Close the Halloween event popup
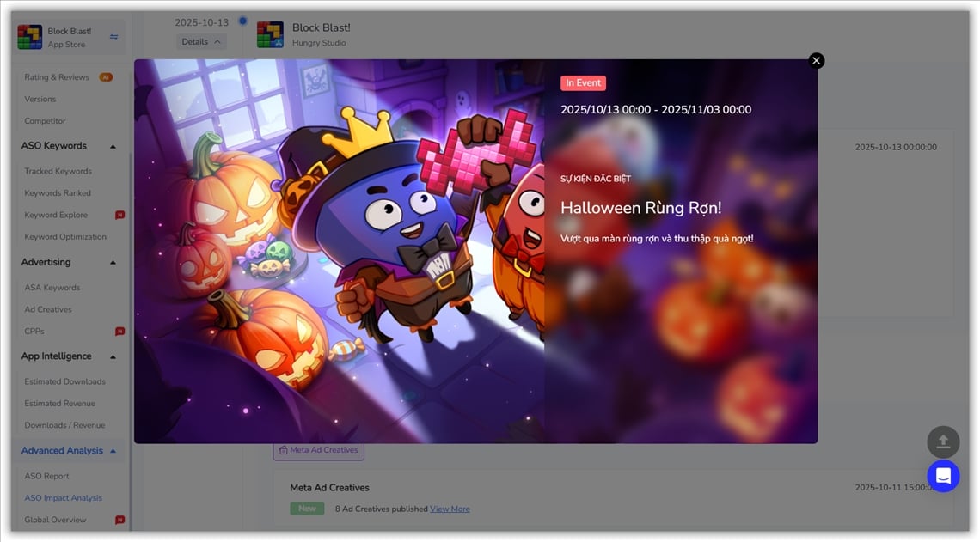 816,60
